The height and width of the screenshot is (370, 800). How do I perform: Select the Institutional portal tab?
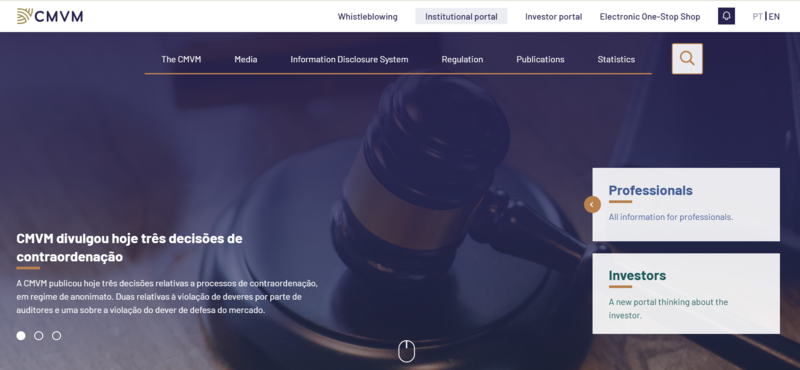pyautogui.click(x=461, y=16)
